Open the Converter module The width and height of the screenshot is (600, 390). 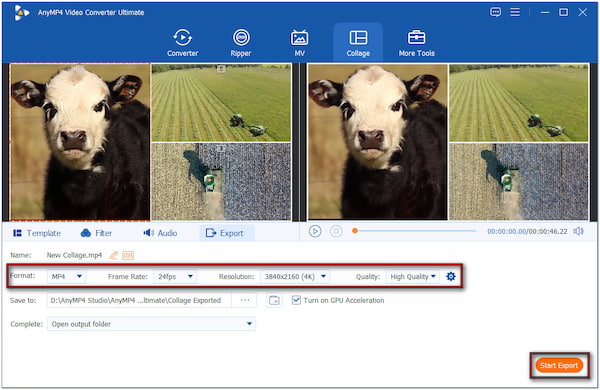click(183, 43)
